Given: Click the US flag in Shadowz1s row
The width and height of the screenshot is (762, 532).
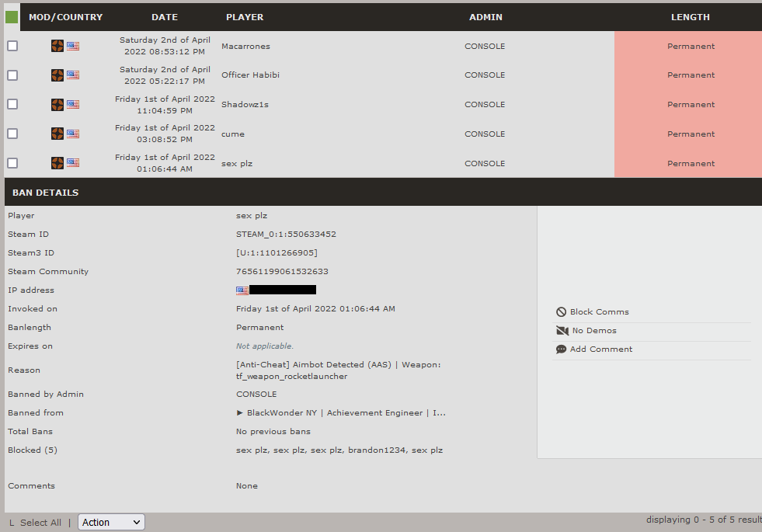Looking at the screenshot, I should [x=73, y=104].
